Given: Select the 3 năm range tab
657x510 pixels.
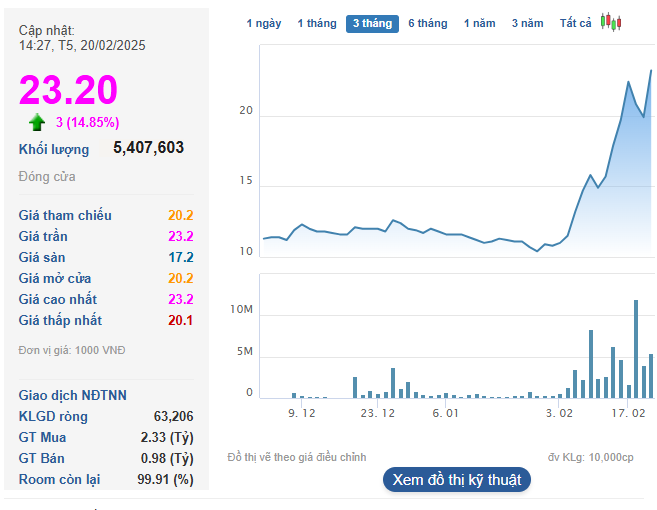Looking at the screenshot, I should (x=527, y=24).
